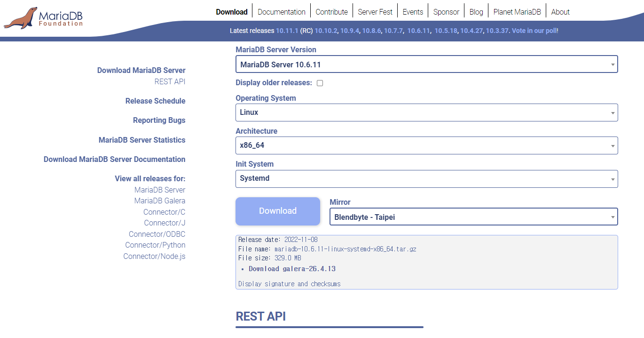Open the REST API sidebar link
Screen dimensions: 644x338
[x=170, y=82]
